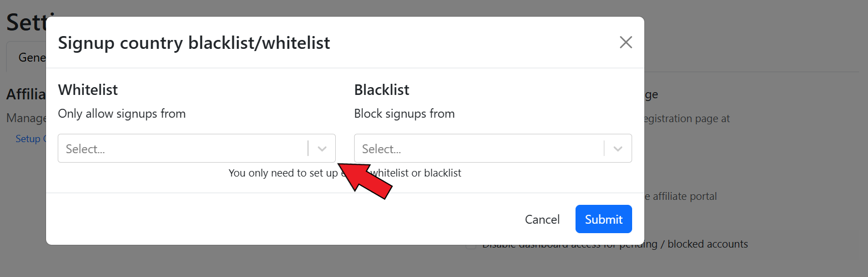Expand the Blacklist country dropdown chevron
The width and height of the screenshot is (868, 277).
[x=618, y=149]
